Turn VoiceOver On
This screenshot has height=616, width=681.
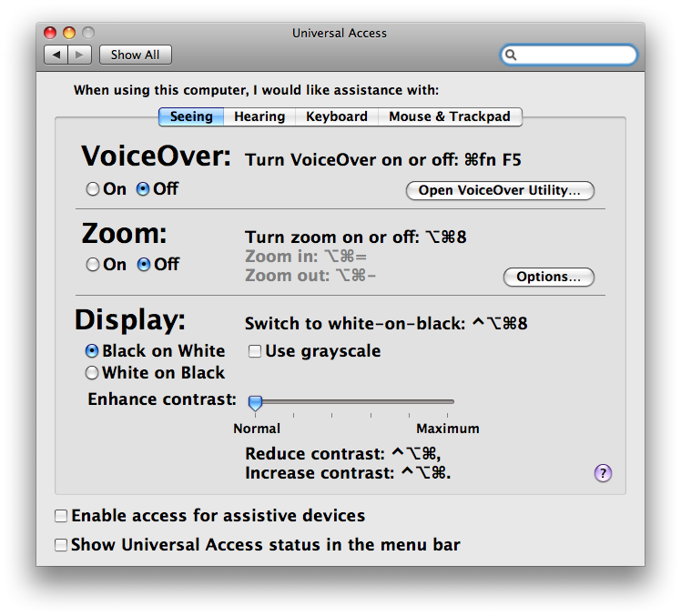tap(93, 189)
